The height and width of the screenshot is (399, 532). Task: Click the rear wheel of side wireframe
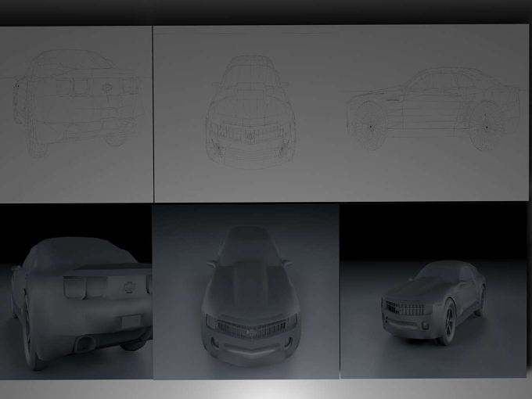tap(487, 127)
